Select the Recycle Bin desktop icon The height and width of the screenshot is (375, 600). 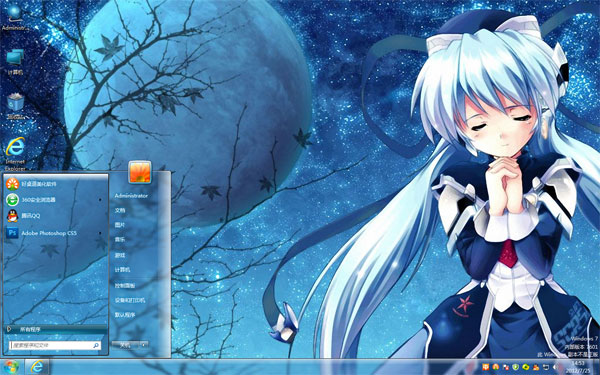(16, 106)
